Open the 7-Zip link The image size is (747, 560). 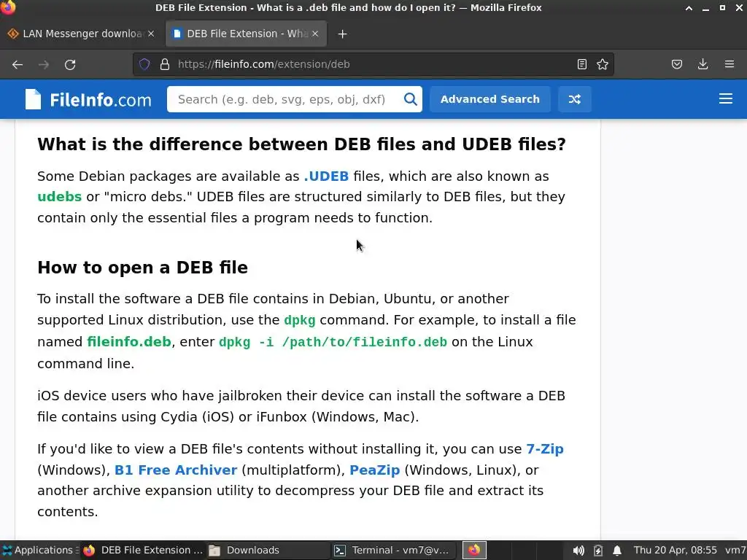[544, 449]
